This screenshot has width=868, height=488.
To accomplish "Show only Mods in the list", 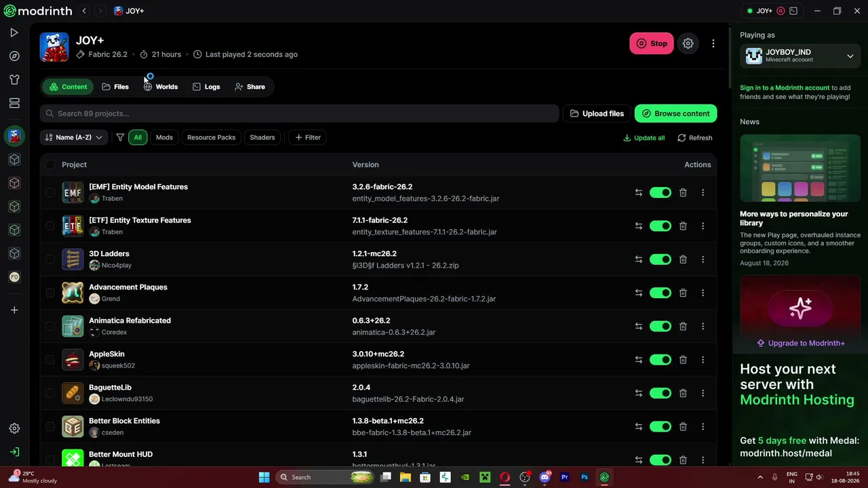I will point(164,138).
